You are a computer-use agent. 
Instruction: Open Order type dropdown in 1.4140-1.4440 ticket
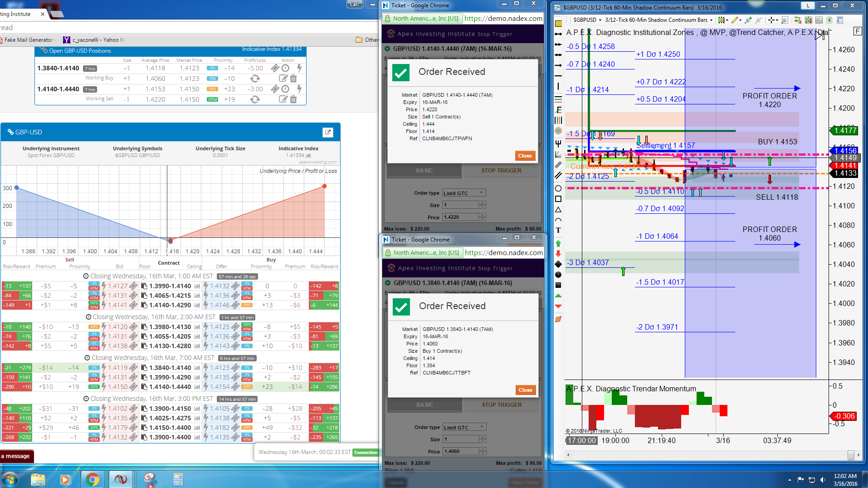coord(463,193)
